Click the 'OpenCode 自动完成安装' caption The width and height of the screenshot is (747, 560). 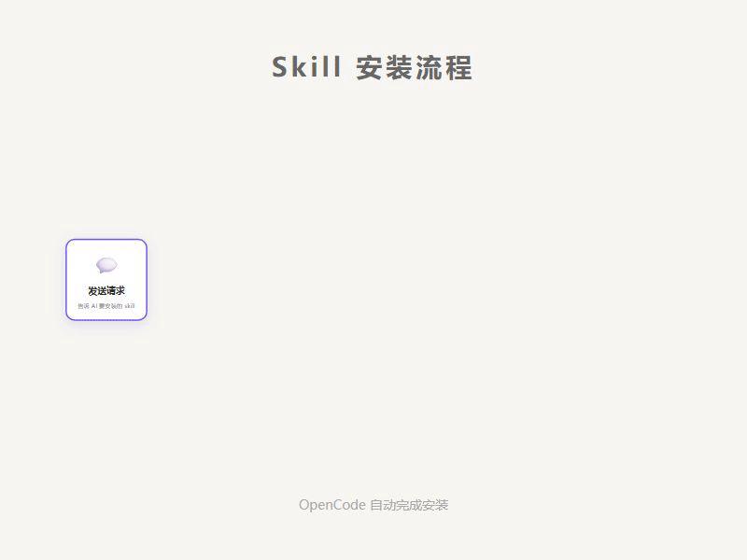click(x=373, y=505)
